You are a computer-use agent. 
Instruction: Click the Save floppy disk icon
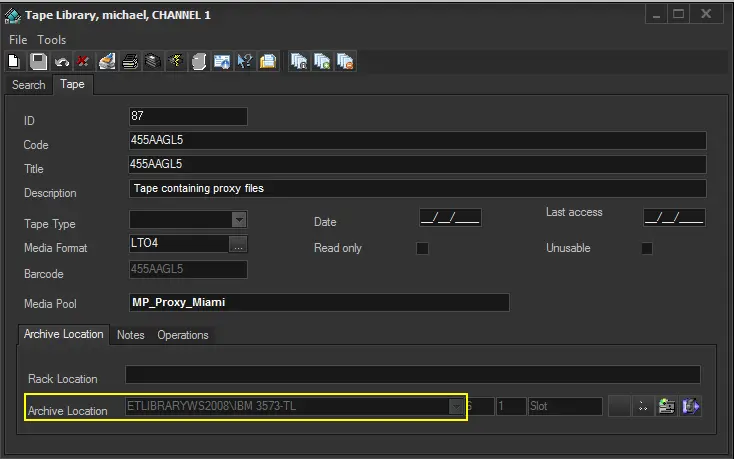pos(38,62)
